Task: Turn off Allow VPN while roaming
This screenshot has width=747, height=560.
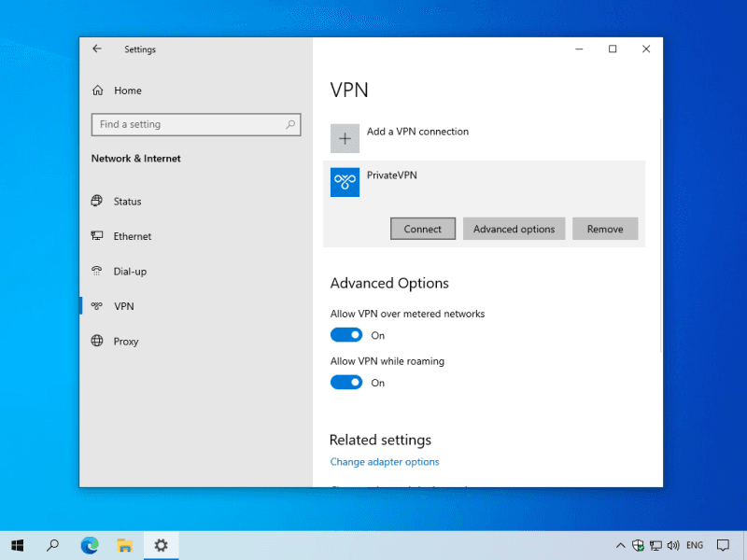Action: [x=346, y=383]
